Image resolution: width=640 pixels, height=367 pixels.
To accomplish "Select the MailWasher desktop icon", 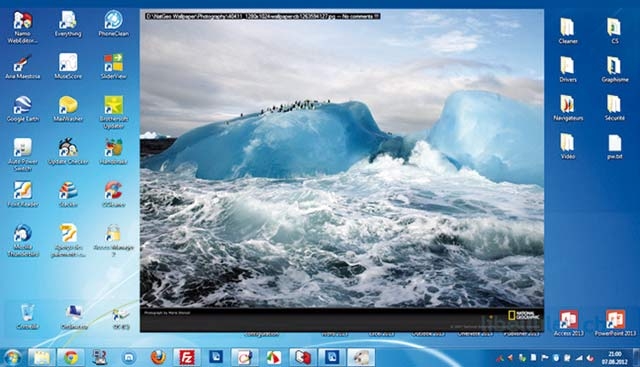I will point(68,109).
